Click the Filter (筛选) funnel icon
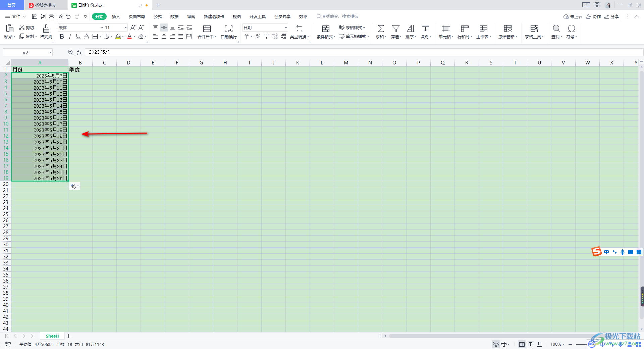The height and width of the screenshot is (349, 644). (396, 29)
